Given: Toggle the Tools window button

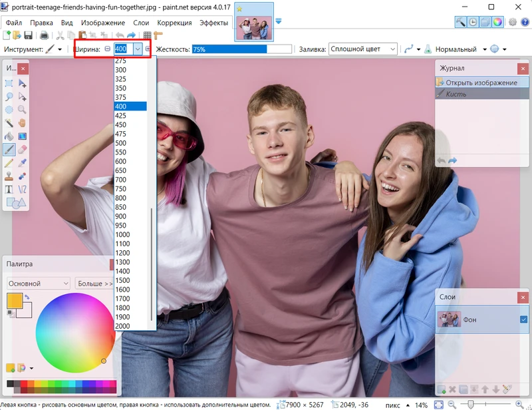Looking at the screenshot, I should tap(460, 22).
